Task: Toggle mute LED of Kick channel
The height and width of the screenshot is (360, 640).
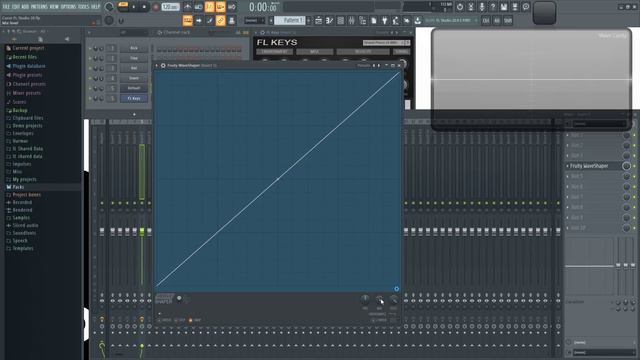Action: pyautogui.click(x=90, y=48)
